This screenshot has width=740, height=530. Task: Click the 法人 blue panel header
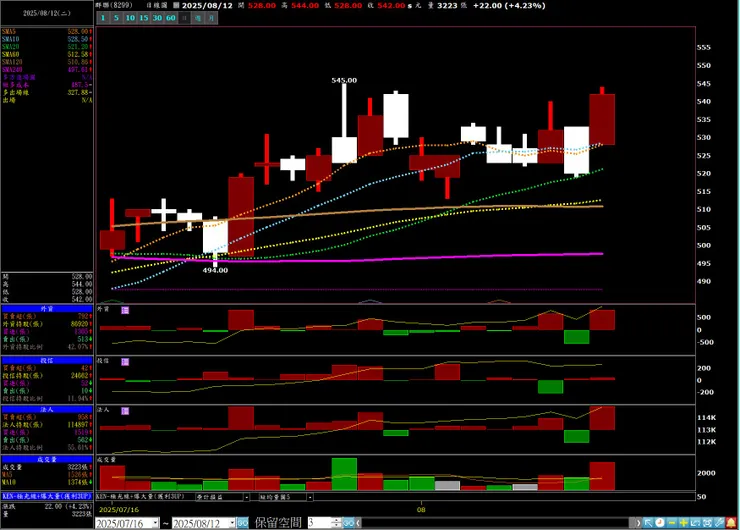click(47, 410)
